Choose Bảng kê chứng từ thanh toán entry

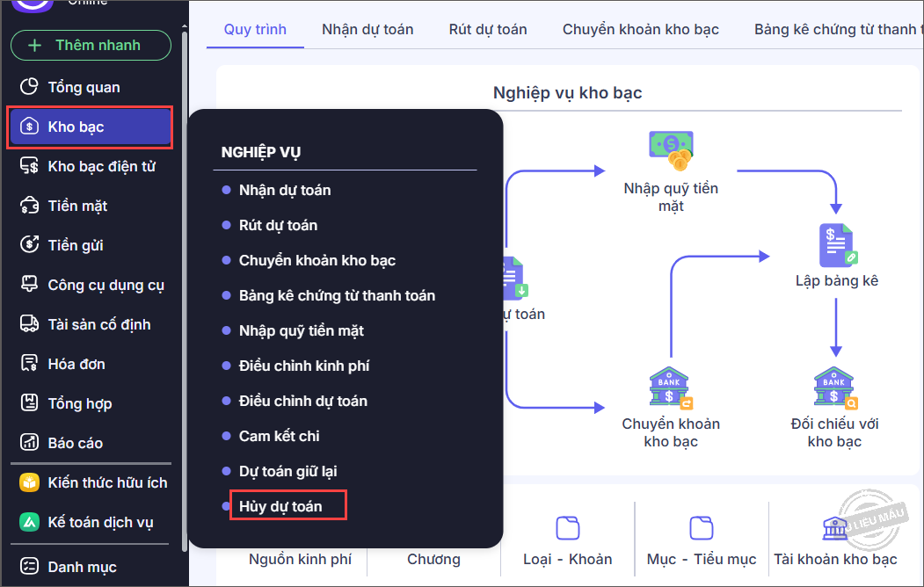click(337, 295)
